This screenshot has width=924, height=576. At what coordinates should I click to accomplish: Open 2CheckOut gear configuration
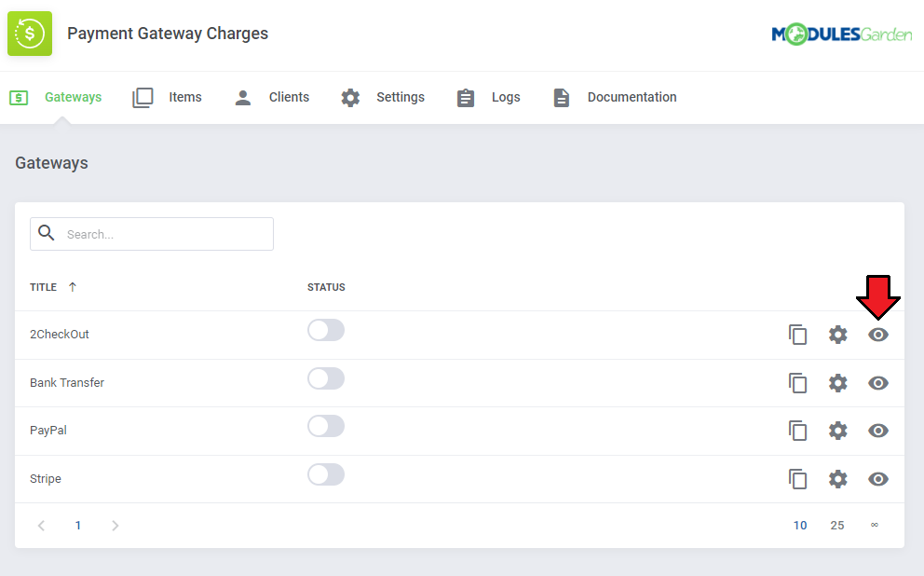838,335
